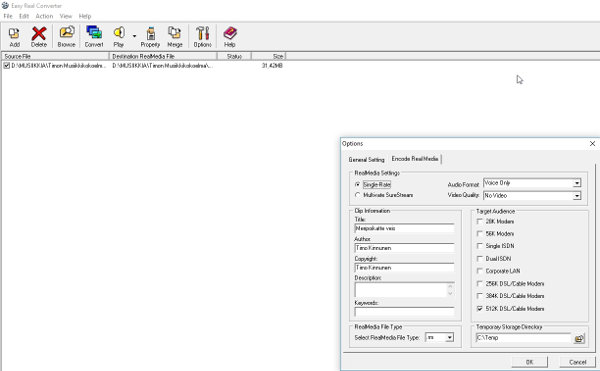Viewport: 600px width, 371px height.
Task: Enable 384K DSL/Cable Modem checkbox
Action: click(479, 296)
